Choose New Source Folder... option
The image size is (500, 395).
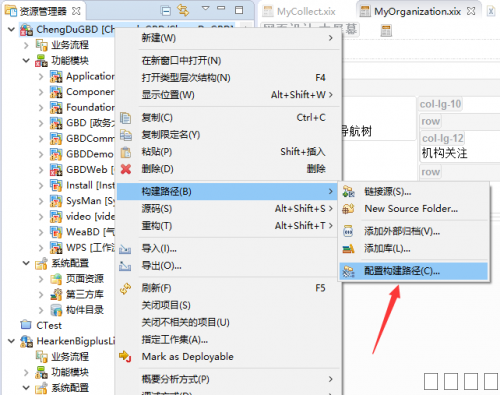tap(411, 209)
